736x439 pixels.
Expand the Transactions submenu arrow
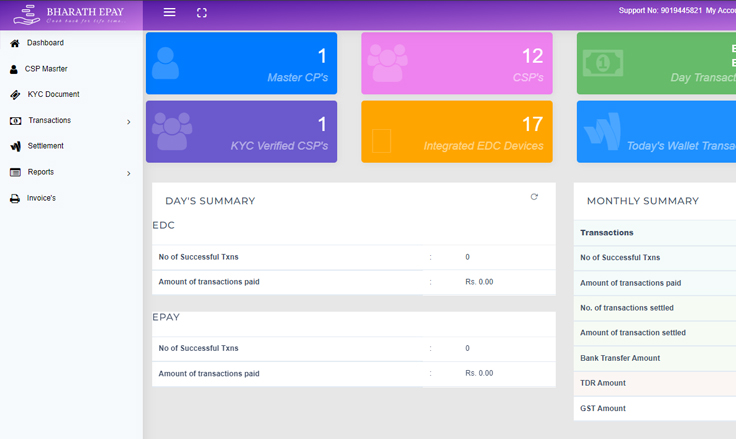pyautogui.click(x=129, y=122)
